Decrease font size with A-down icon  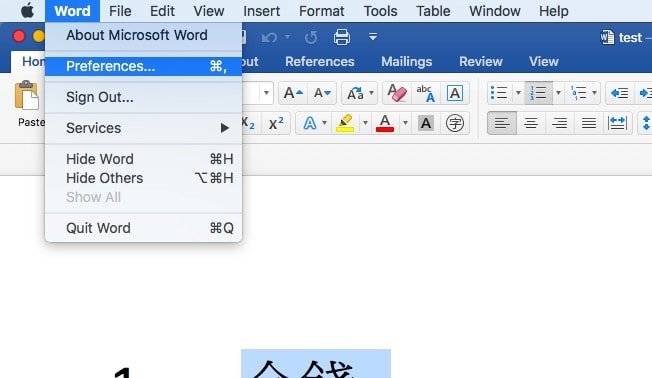322,93
